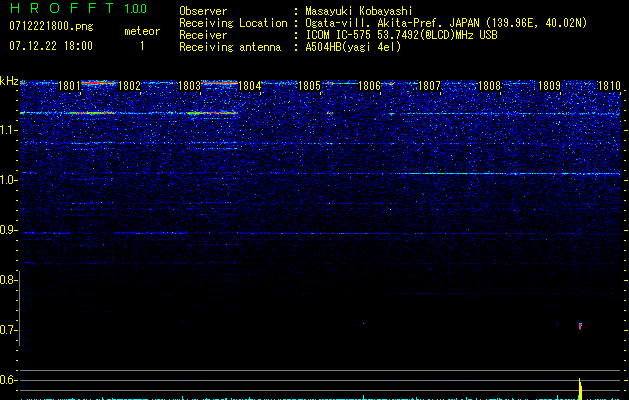The width and height of the screenshot is (629, 400).
Task: Click the yellow signal peak at the bottom
Action: [580, 388]
